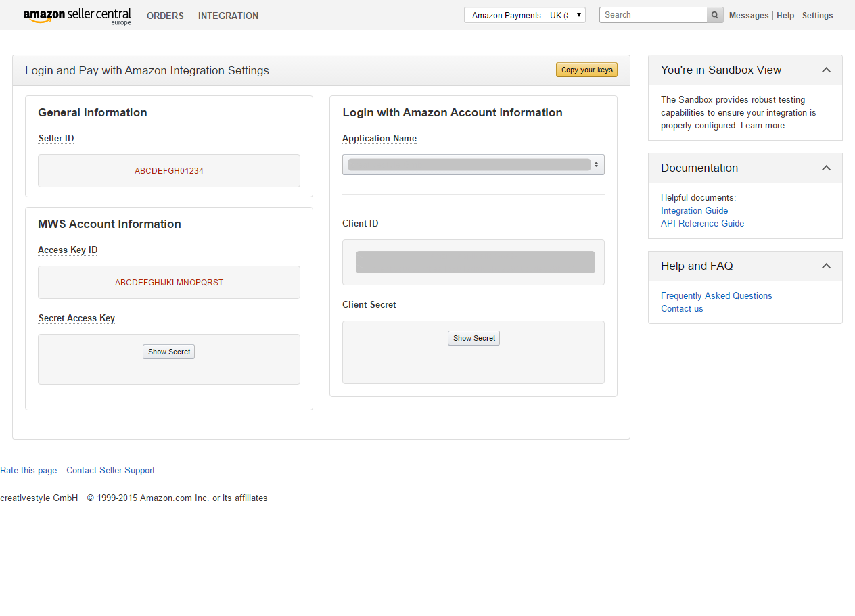Open the Application Name dropdown

point(473,164)
